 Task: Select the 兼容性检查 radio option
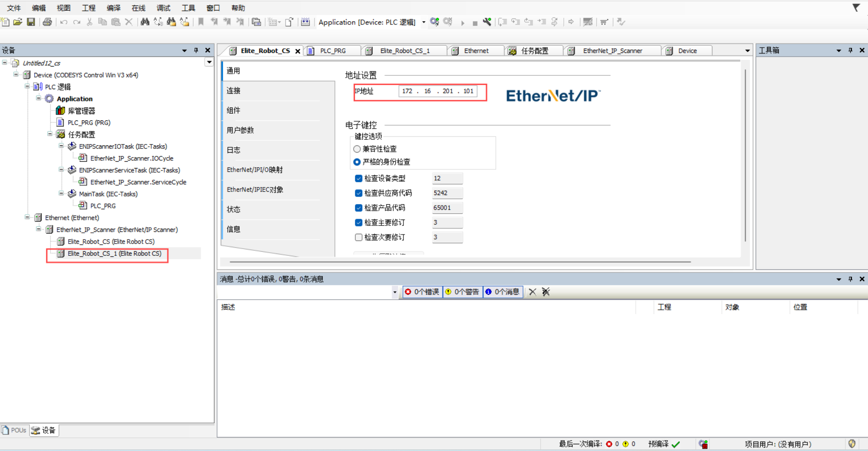point(357,149)
